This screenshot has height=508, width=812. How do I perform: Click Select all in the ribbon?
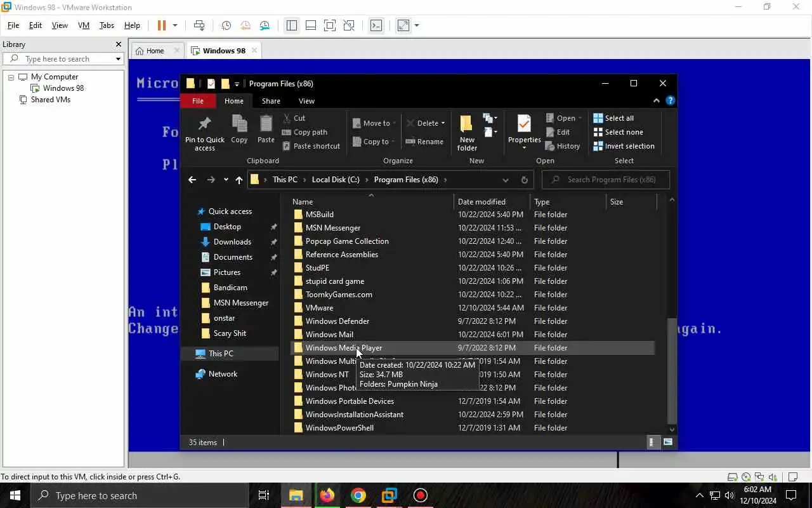click(613, 118)
